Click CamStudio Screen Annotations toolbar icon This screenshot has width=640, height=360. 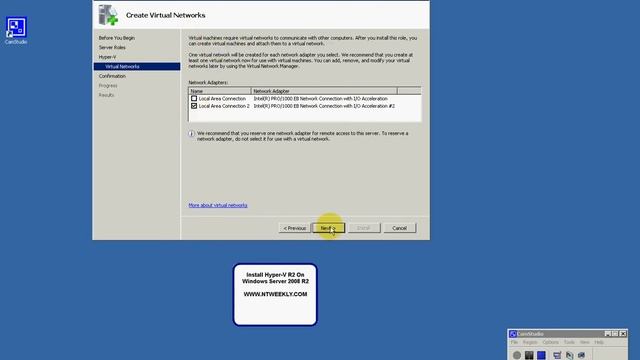[581, 355]
